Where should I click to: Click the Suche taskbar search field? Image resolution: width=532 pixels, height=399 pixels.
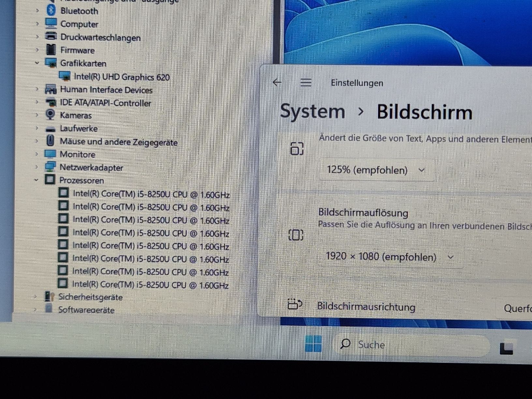(x=413, y=345)
